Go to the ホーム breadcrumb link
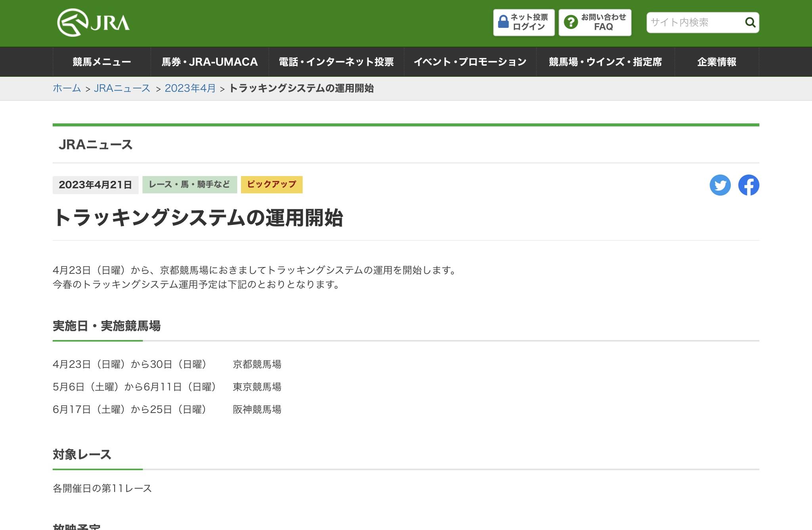 click(67, 88)
